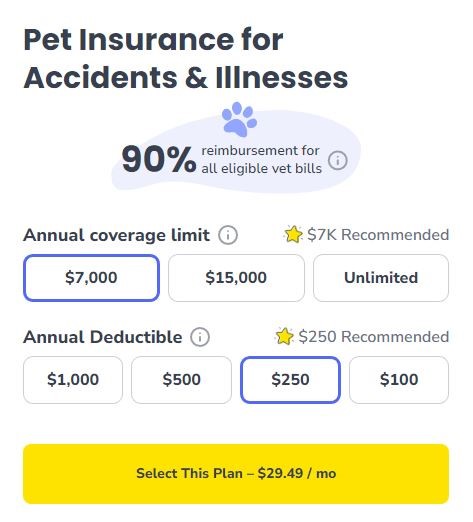Image resolution: width=473 pixels, height=522 pixels.
Task: Click the Annual Deductible heading
Action: click(103, 337)
